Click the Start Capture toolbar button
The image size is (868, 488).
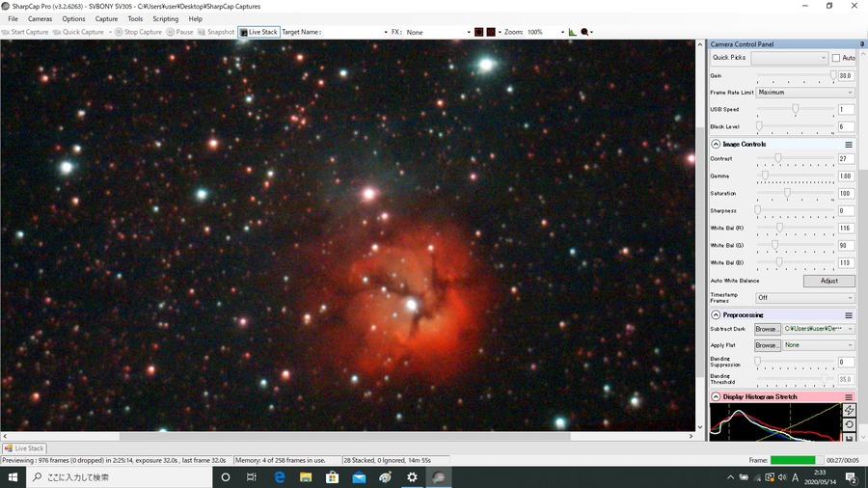click(x=25, y=32)
